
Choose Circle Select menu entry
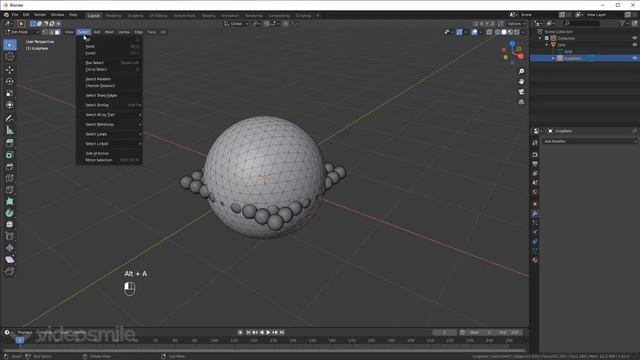click(x=109, y=69)
